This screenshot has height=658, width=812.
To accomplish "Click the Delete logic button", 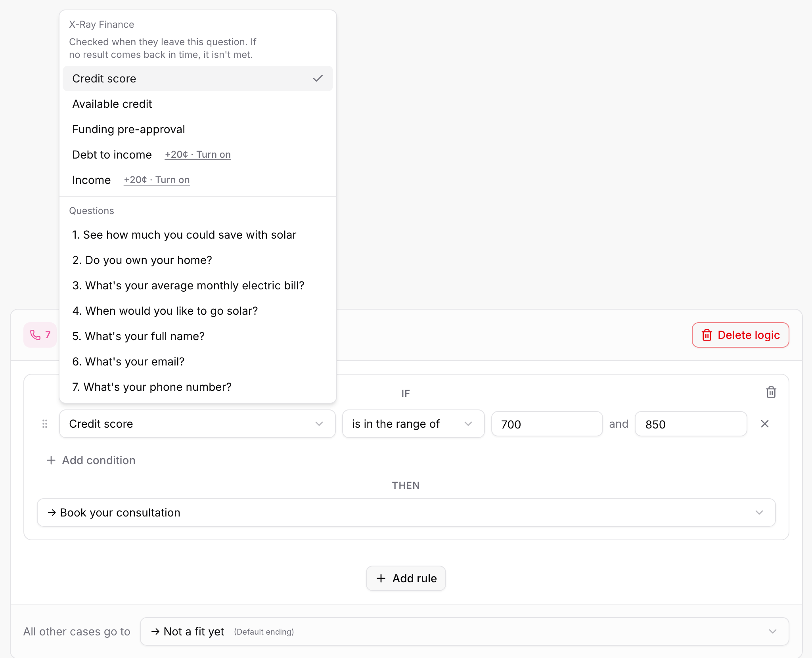I will coord(740,335).
